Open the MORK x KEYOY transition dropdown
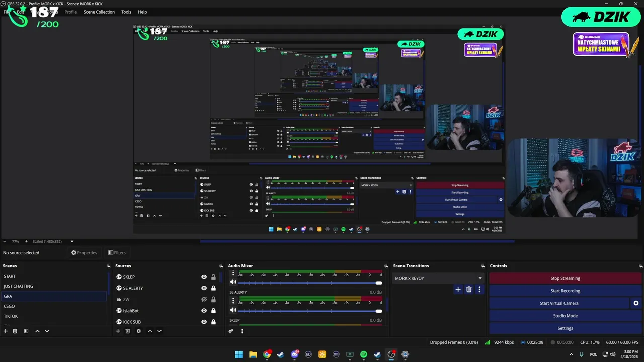 (438, 278)
